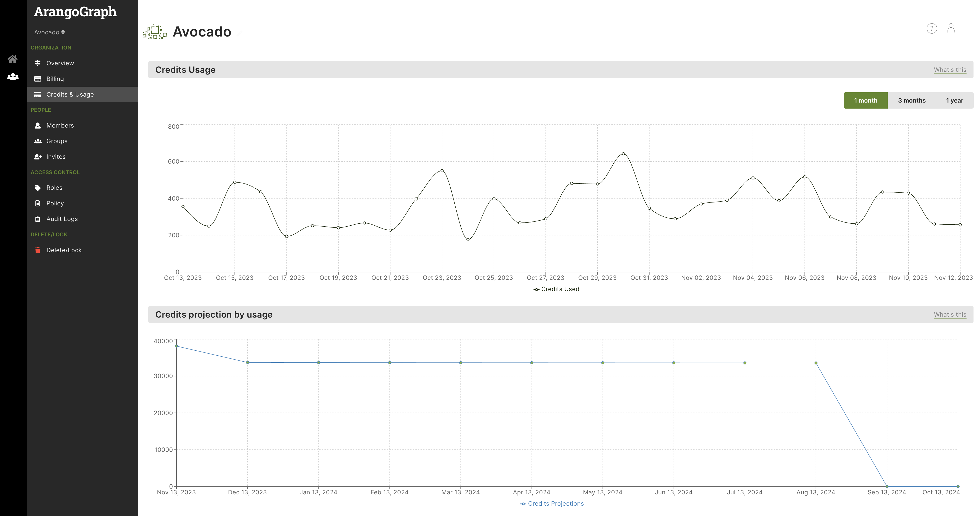Viewport: 980px width, 516px height.
Task: Click the ACCESS CONTROL section label
Action: tap(55, 172)
